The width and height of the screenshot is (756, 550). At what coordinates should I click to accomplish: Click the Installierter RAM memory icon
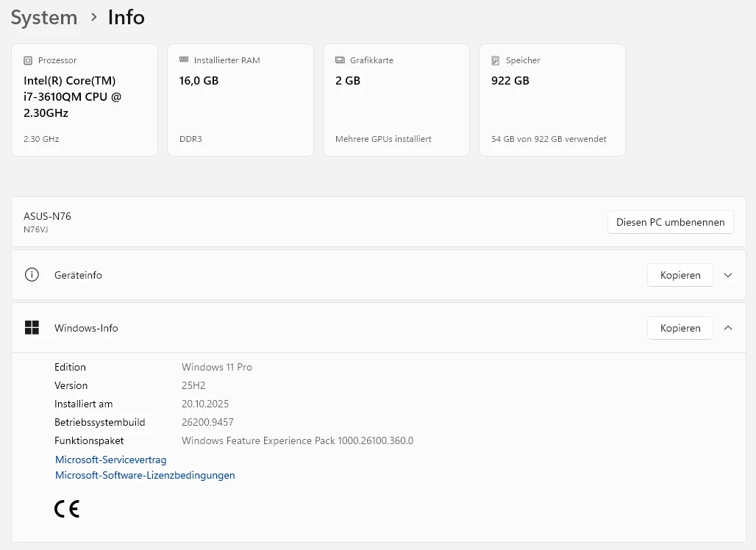(x=184, y=60)
